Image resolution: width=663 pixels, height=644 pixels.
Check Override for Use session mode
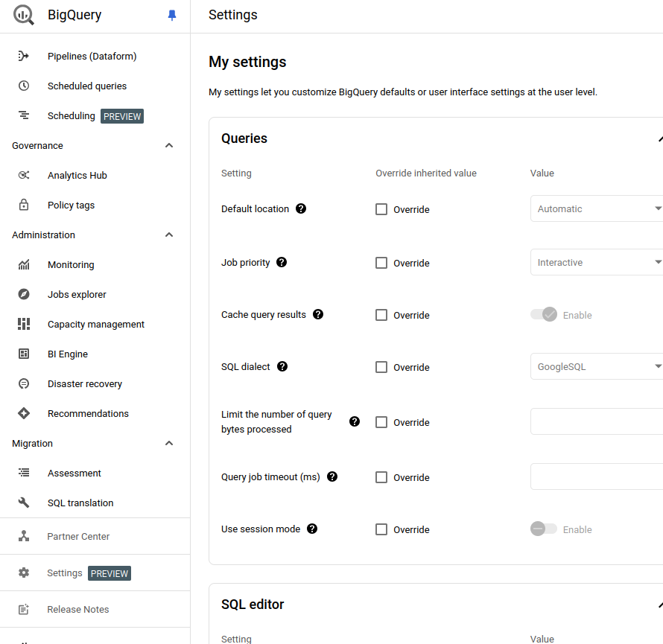pos(381,529)
